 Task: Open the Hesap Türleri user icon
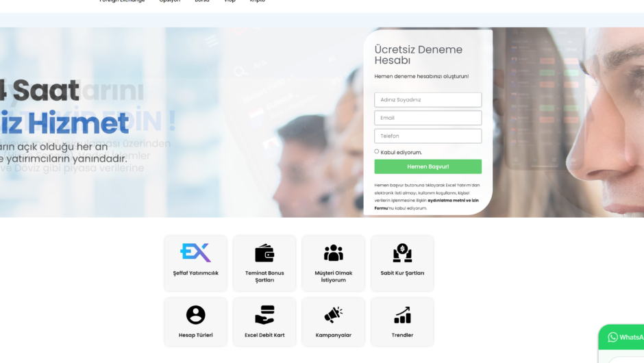[195, 315]
